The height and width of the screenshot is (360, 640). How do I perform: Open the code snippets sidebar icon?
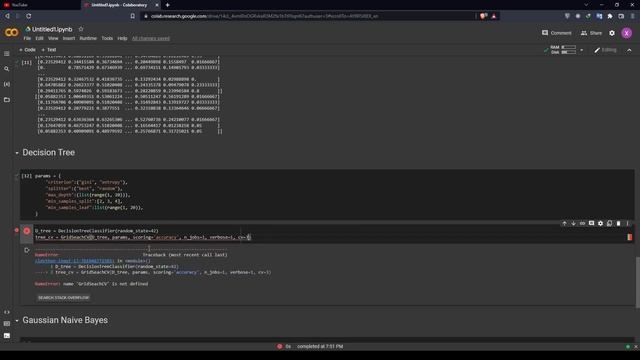[x=7, y=312]
